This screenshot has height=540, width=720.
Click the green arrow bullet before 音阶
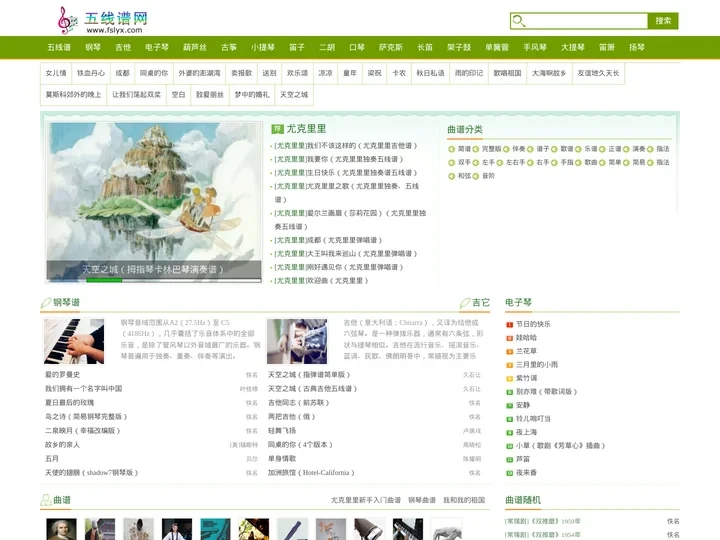pyautogui.click(x=476, y=176)
